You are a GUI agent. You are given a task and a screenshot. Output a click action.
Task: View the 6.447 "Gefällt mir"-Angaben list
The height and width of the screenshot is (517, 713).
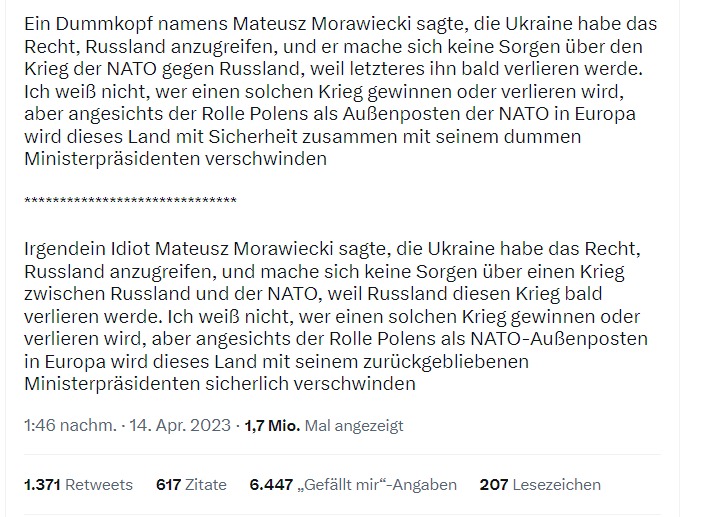(x=353, y=484)
